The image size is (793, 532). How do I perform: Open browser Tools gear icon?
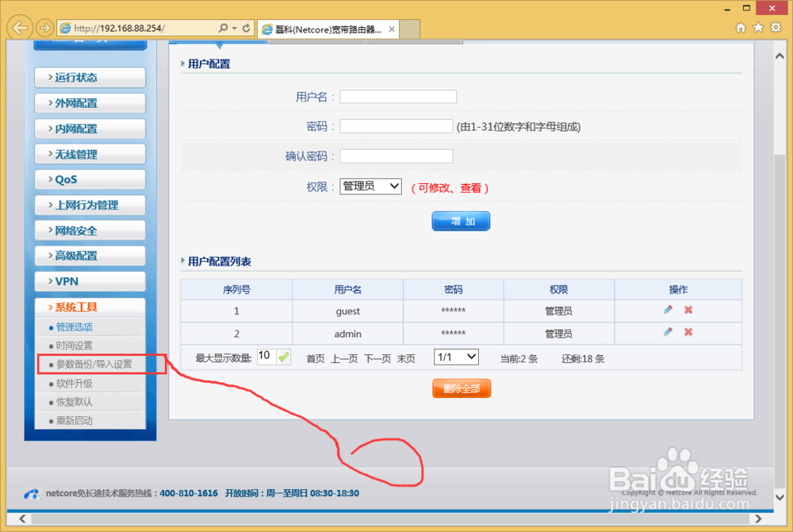click(775, 26)
